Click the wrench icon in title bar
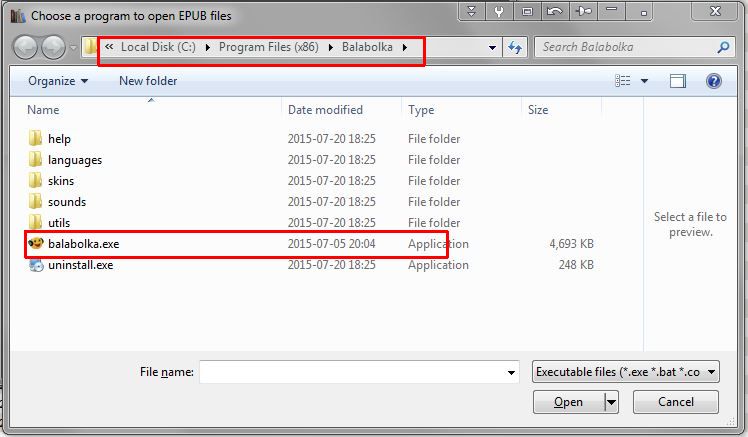 (x=499, y=11)
